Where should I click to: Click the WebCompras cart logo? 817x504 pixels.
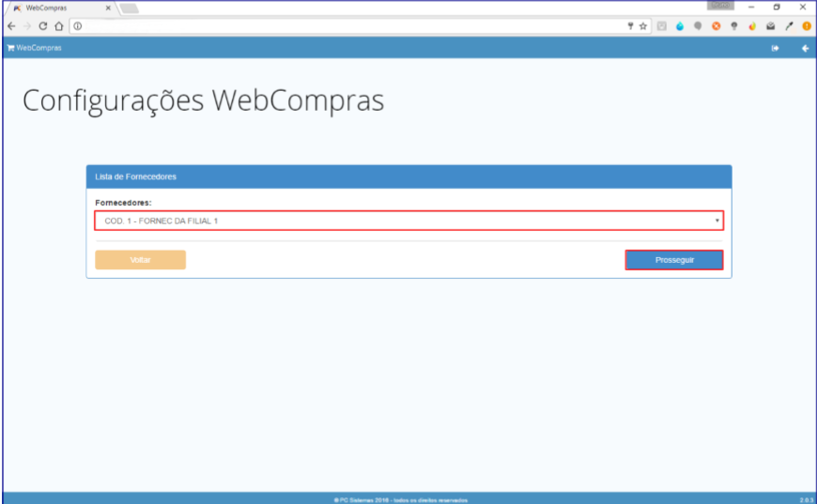[35, 48]
